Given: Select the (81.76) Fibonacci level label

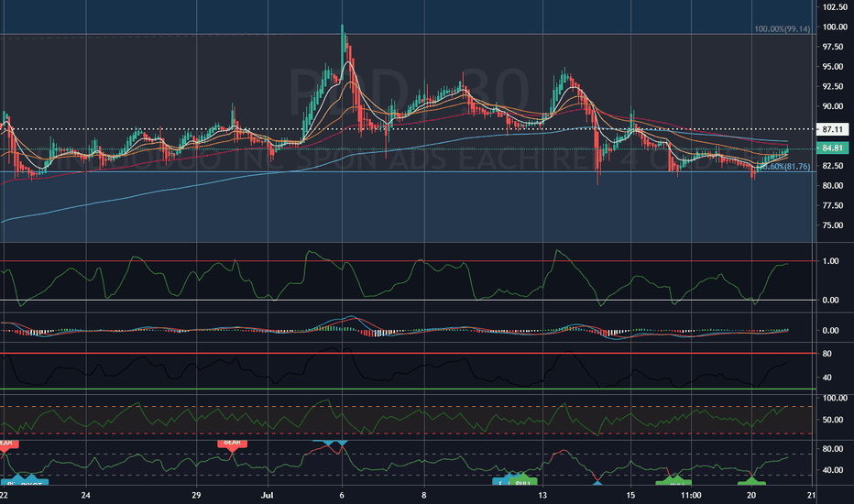Looking at the screenshot, I should pyautogui.click(x=786, y=167).
